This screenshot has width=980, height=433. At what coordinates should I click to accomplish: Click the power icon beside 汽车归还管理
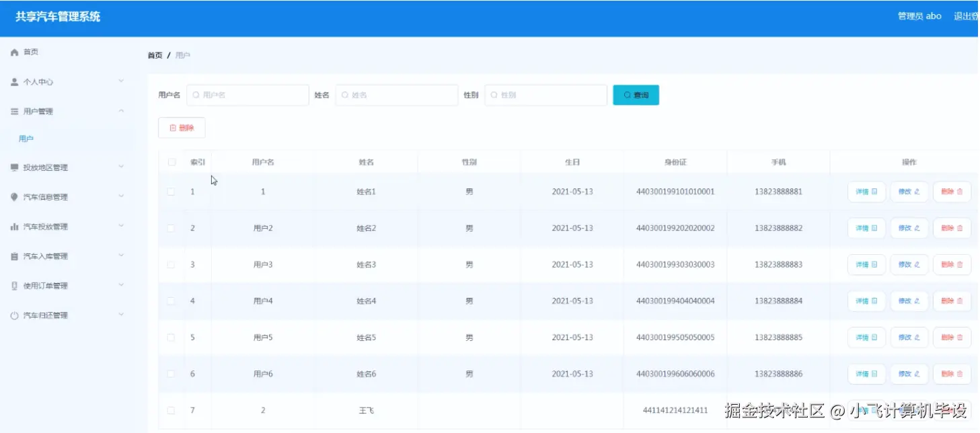coord(14,315)
